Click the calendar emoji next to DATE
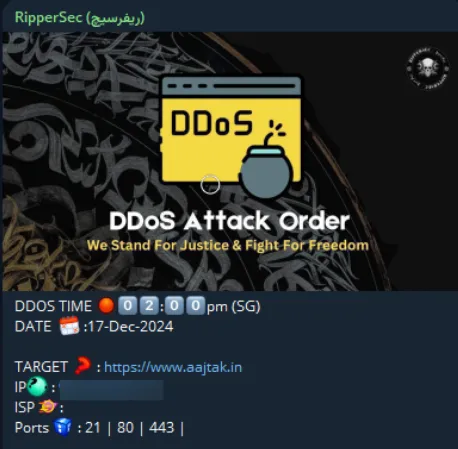The height and width of the screenshot is (449, 458). coord(69,326)
